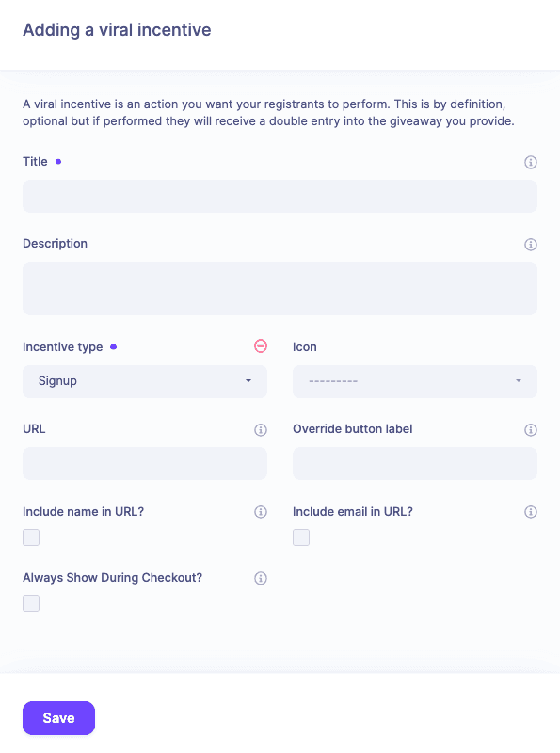Click the info icon for Include name in URL
The width and height of the screenshot is (560, 753).
[x=261, y=512]
